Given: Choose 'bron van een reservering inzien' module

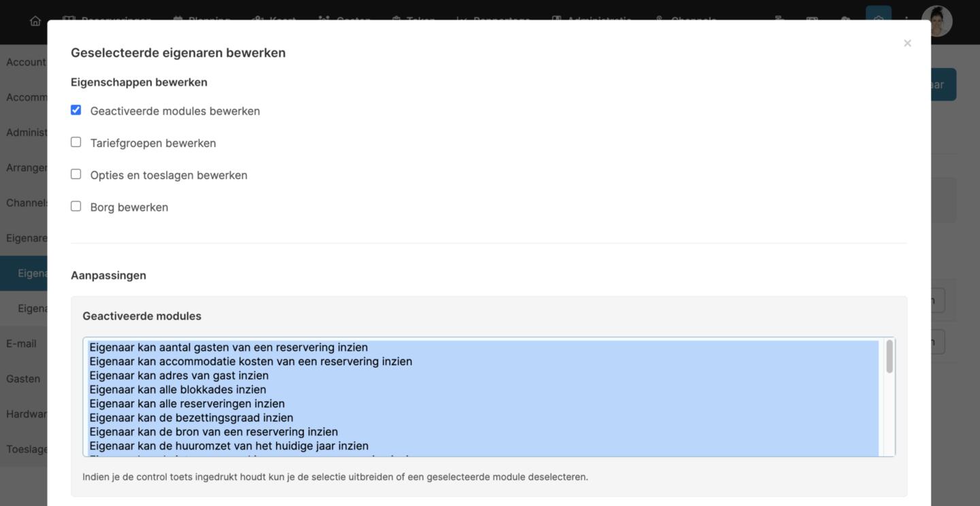Looking at the screenshot, I should 214,432.
